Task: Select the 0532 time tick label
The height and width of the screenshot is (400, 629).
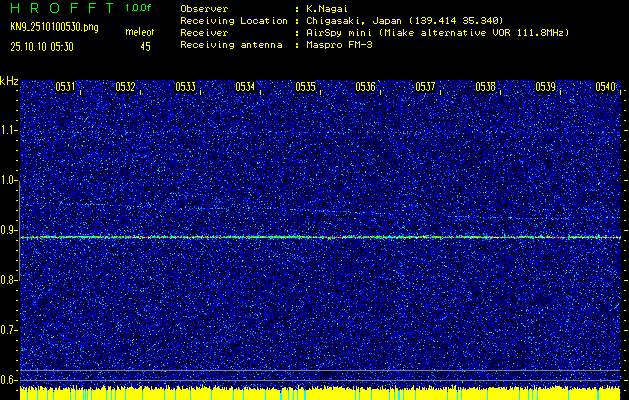Action: [125, 87]
